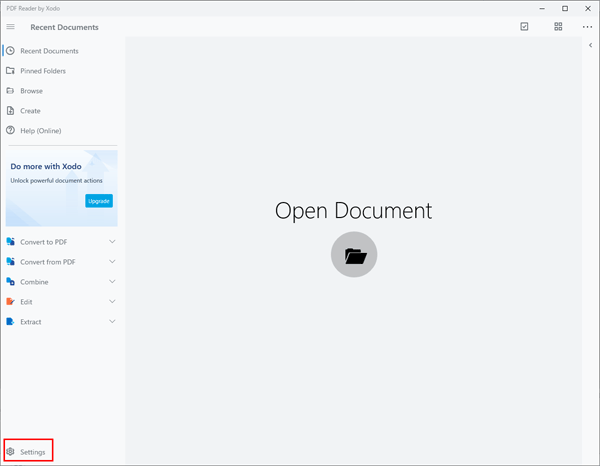Switch to grid view icon
600x466 pixels.
tap(558, 27)
